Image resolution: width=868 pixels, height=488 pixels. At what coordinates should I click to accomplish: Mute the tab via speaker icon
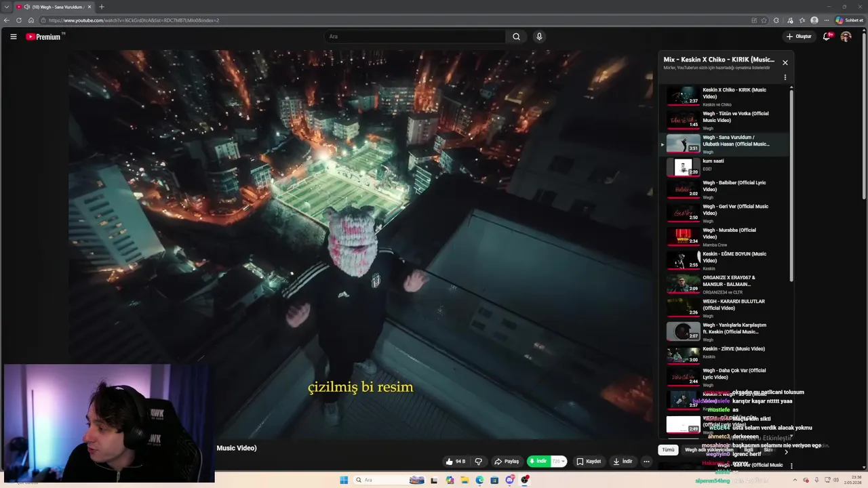[x=26, y=7]
